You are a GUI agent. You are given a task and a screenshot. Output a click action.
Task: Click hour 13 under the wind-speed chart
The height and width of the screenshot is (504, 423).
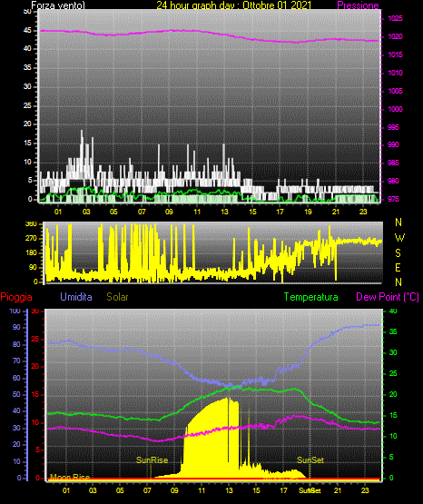224,212
